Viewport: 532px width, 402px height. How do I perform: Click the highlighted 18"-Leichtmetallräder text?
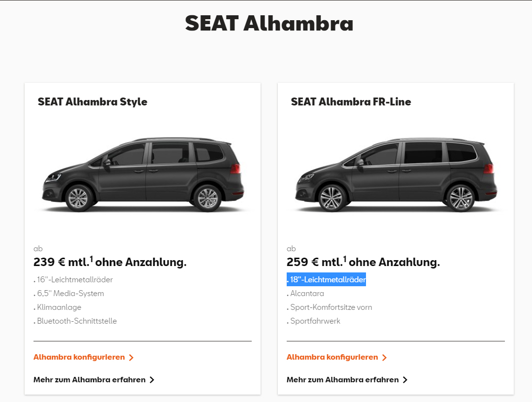coord(327,279)
